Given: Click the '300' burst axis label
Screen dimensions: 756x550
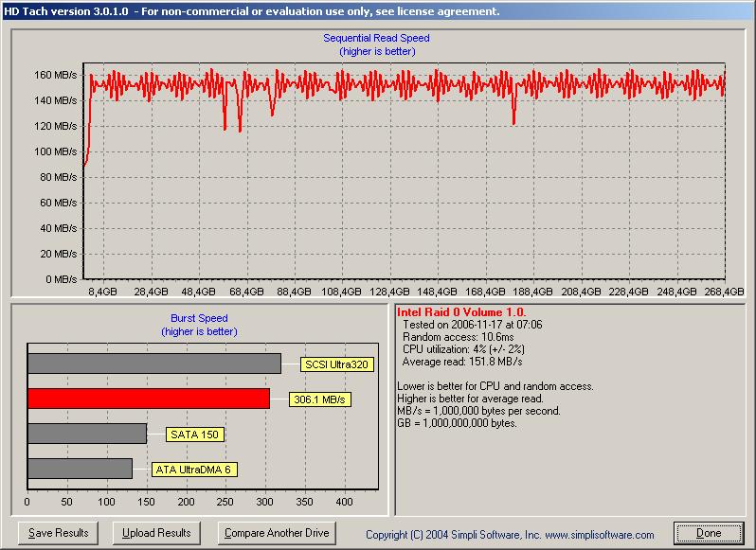Looking at the screenshot, I should point(264,502).
